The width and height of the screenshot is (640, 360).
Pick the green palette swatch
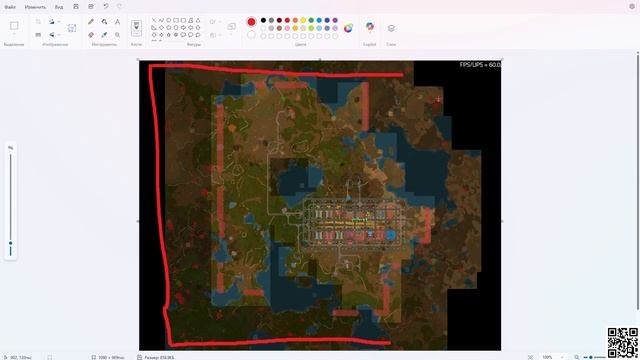(x=311, y=20)
